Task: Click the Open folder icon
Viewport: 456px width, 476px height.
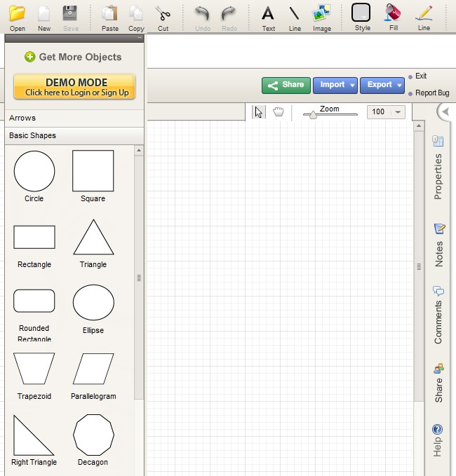Action: tap(17, 14)
